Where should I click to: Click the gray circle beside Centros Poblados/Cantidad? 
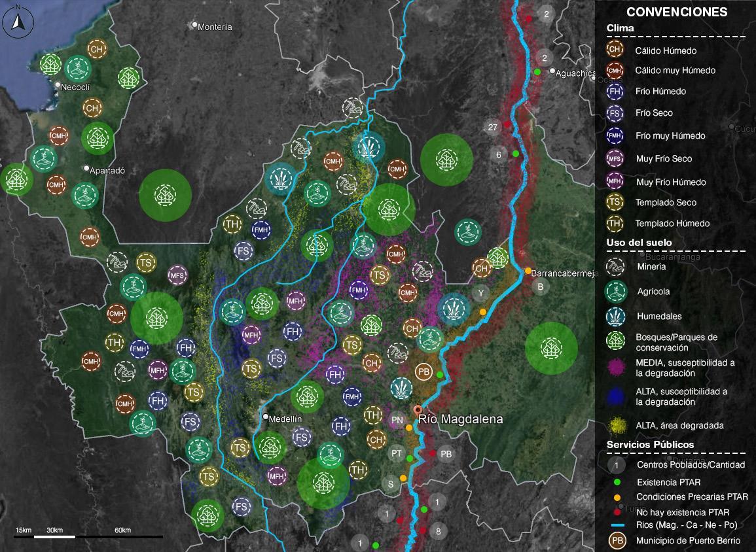[616, 465]
